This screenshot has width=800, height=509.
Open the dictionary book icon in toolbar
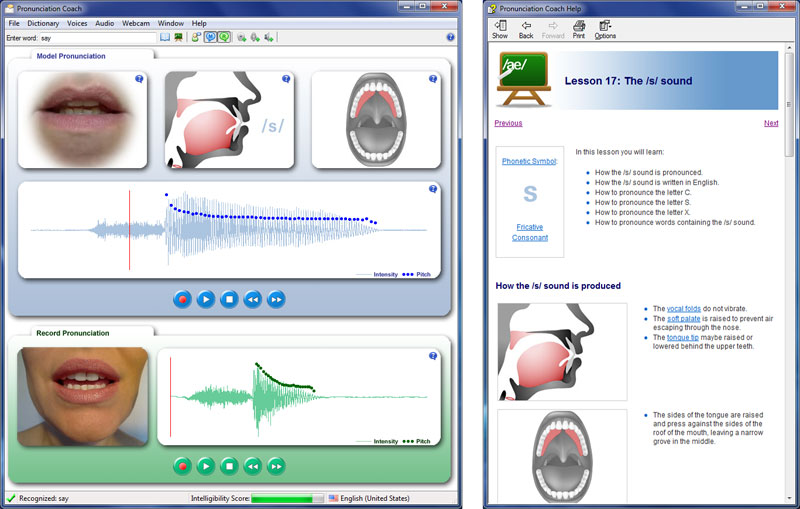(165, 37)
